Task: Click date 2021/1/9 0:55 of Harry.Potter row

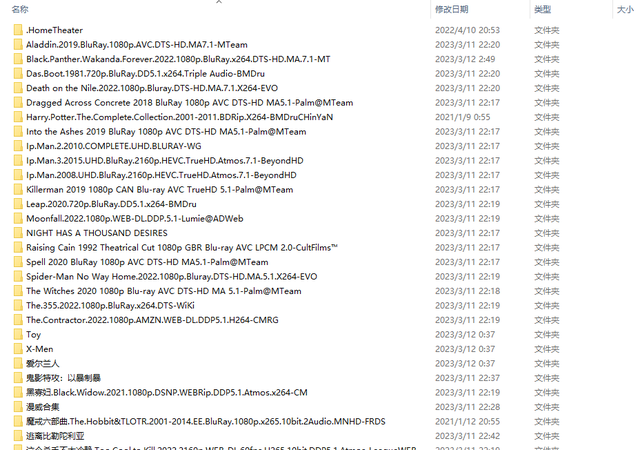Action: point(462,117)
